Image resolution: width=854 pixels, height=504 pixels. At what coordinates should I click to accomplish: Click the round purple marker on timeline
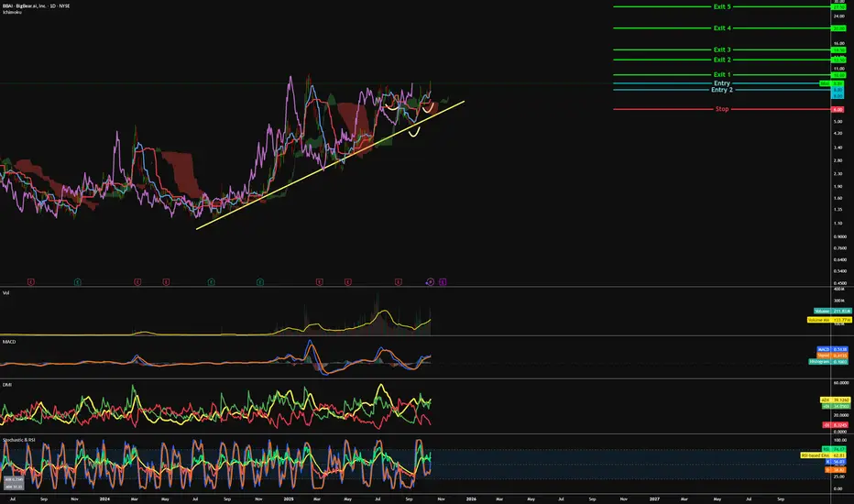(x=430, y=281)
